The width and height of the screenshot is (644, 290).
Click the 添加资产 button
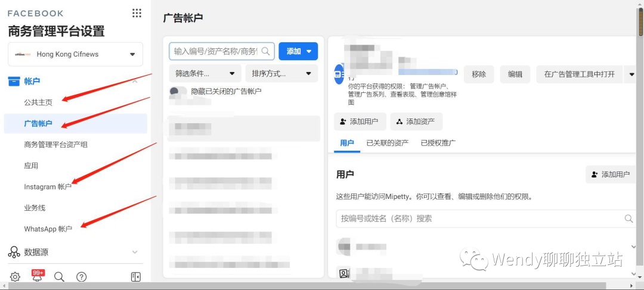click(x=416, y=121)
